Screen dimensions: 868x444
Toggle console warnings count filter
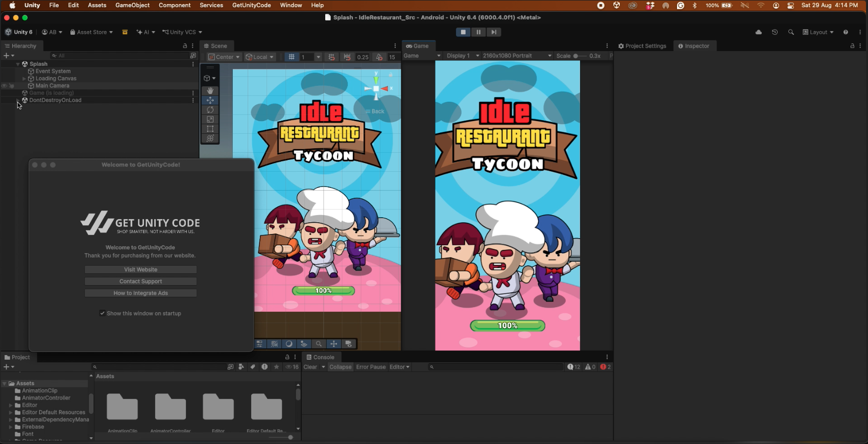coord(590,367)
